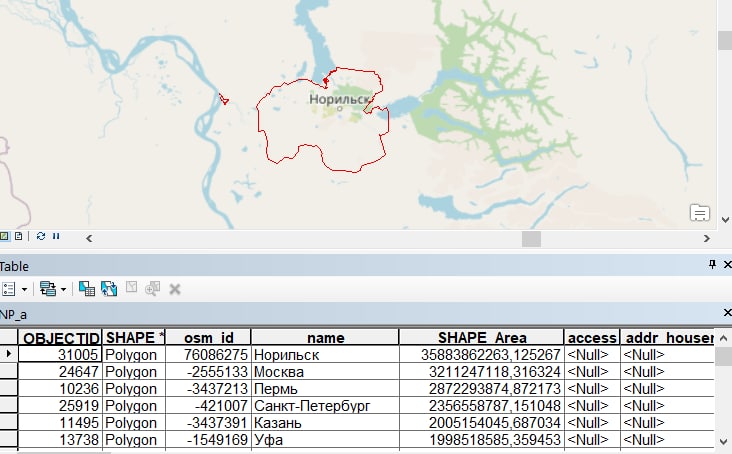Close the NP_a table tab

(727, 313)
